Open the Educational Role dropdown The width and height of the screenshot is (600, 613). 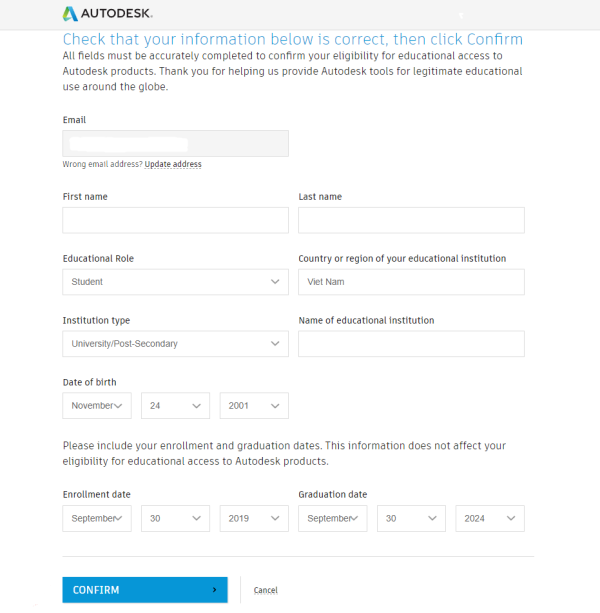(175, 282)
